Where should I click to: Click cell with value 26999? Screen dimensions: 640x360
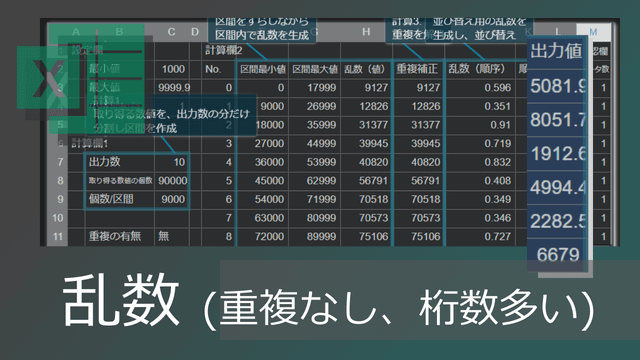(x=315, y=106)
